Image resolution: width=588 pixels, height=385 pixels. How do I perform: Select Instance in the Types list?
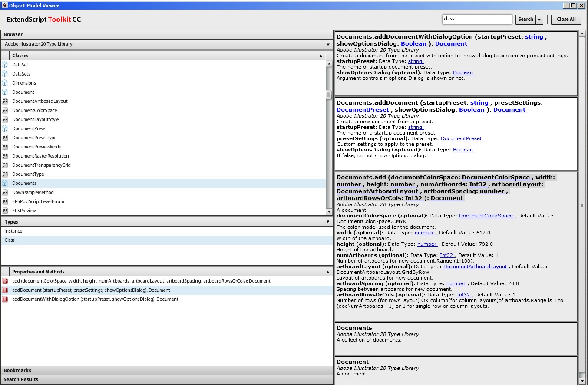[x=167, y=231]
